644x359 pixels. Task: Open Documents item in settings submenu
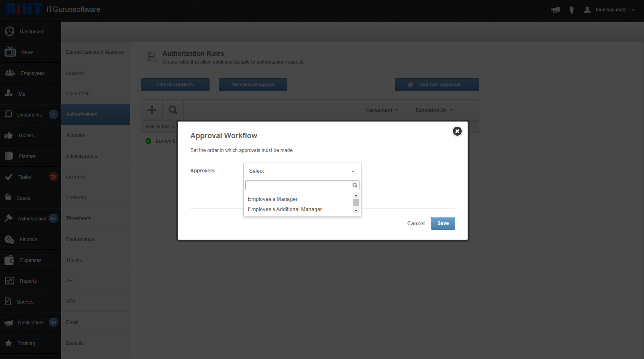(95, 93)
